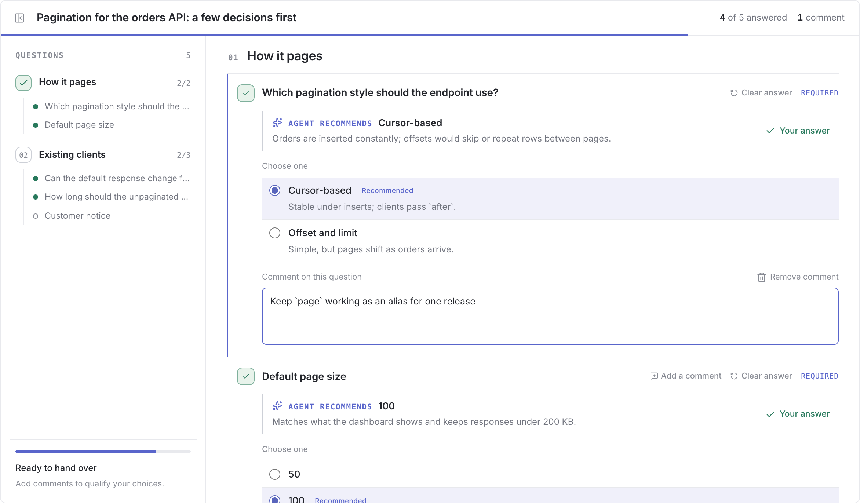This screenshot has height=504, width=860.
Task: Click into the comment box about `page` alias
Action: click(550, 316)
